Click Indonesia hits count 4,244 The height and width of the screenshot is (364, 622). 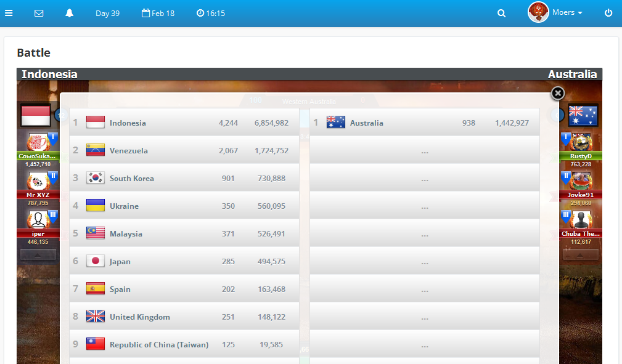(x=228, y=123)
